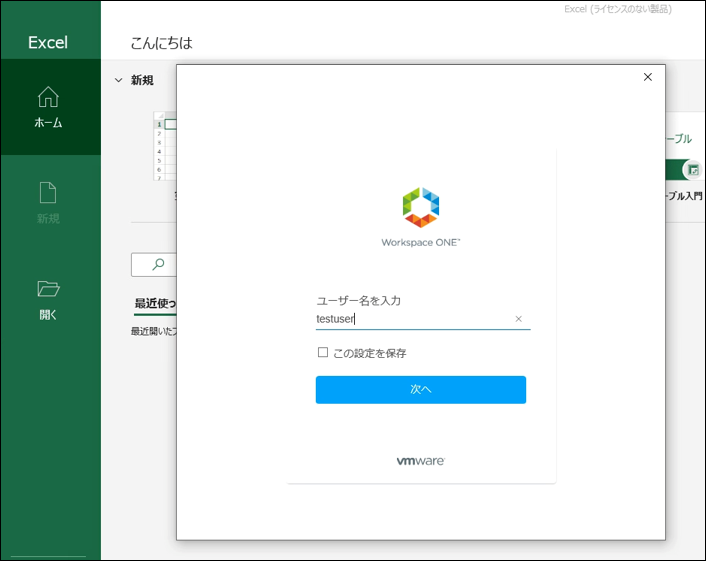706x561 pixels.
Task: Enable the この設定を保存 checkbox
Action: (x=323, y=352)
